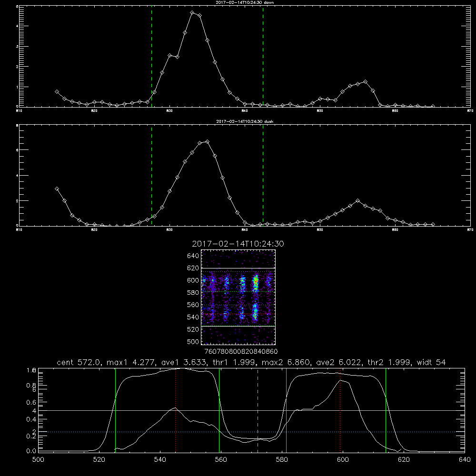Click the 'ave2 6.022' value in the stats line
Viewport: 476px width, 476px height.
(339, 362)
